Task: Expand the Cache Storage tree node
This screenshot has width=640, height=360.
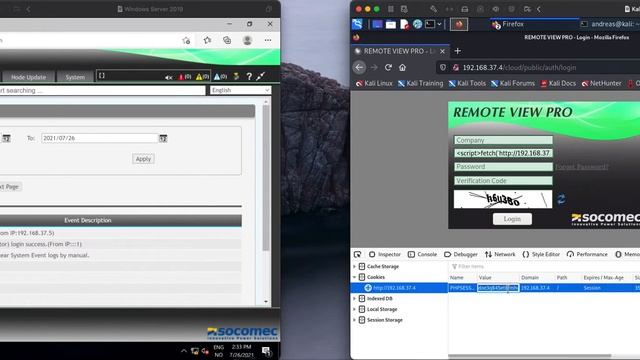Action: (354, 267)
